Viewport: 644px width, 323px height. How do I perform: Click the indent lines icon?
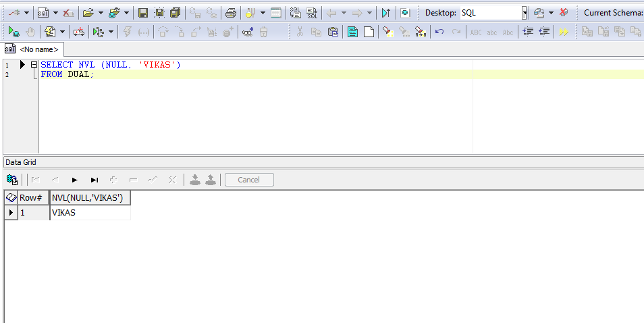coord(529,32)
